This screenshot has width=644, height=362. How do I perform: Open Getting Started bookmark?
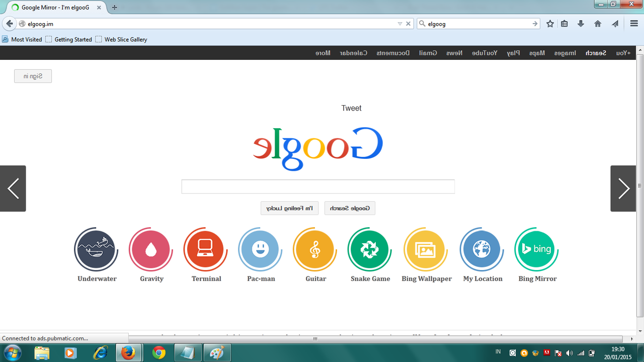click(69, 39)
